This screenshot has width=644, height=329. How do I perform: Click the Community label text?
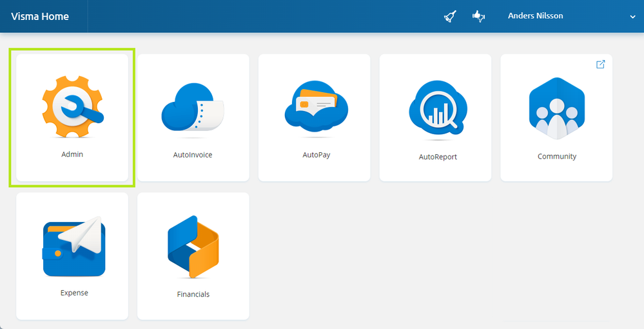click(x=557, y=156)
